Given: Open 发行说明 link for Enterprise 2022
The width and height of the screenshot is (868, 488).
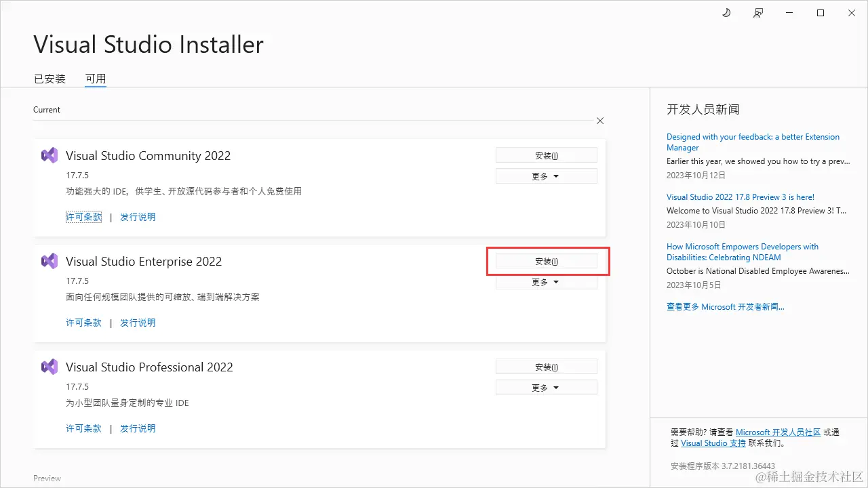Looking at the screenshot, I should [x=138, y=323].
